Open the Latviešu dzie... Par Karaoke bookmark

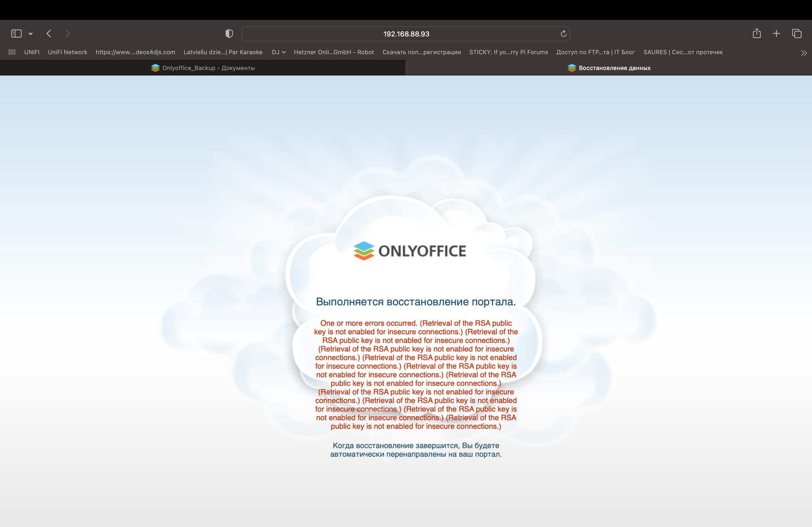click(x=223, y=52)
